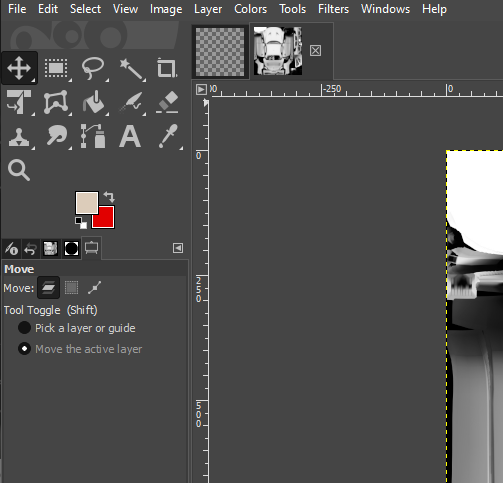Select the Text tool
The width and height of the screenshot is (503, 483).
pos(130,136)
